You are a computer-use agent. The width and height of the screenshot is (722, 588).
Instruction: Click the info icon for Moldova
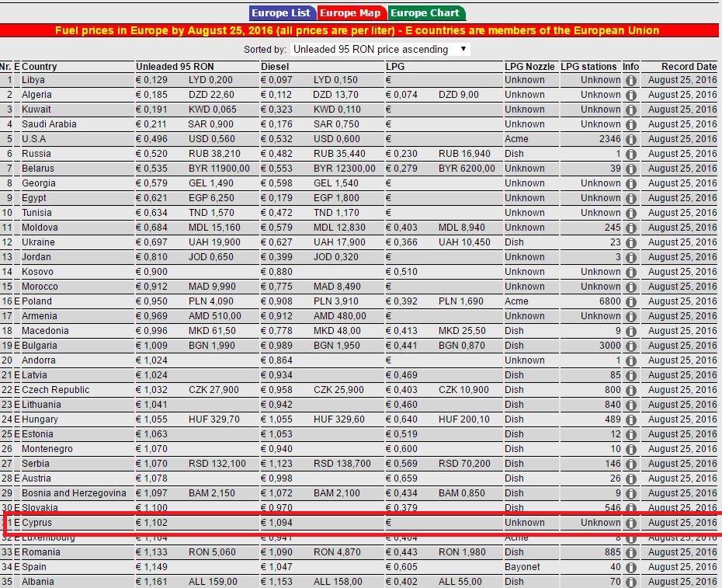pyautogui.click(x=631, y=228)
